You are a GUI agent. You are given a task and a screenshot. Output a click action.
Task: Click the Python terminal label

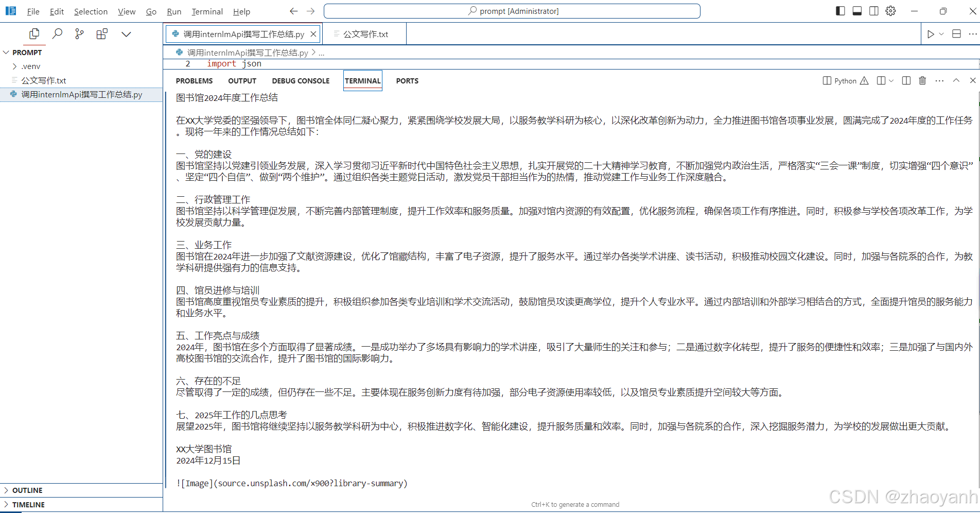845,81
